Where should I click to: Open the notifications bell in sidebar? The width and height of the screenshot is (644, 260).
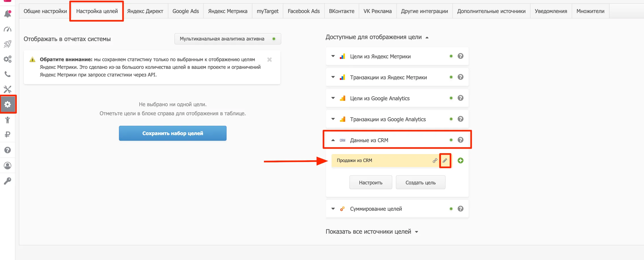[x=8, y=14]
